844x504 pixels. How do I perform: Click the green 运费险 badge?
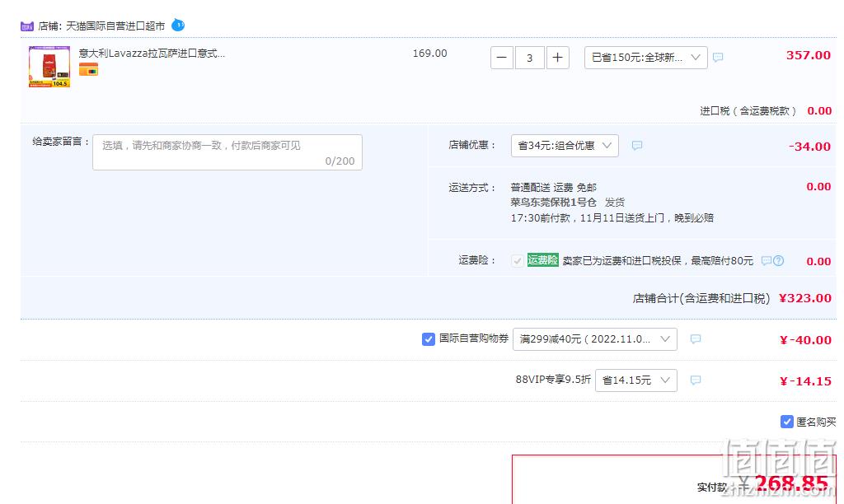coord(542,259)
